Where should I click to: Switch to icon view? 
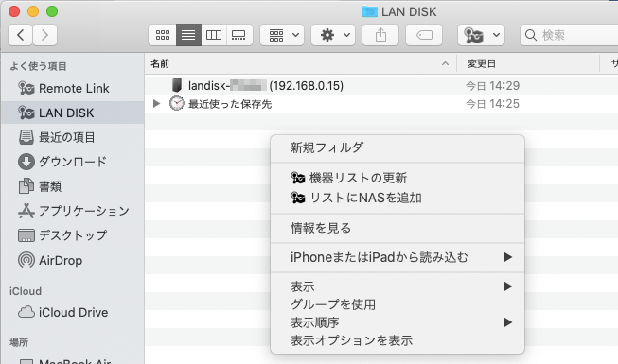(x=163, y=35)
